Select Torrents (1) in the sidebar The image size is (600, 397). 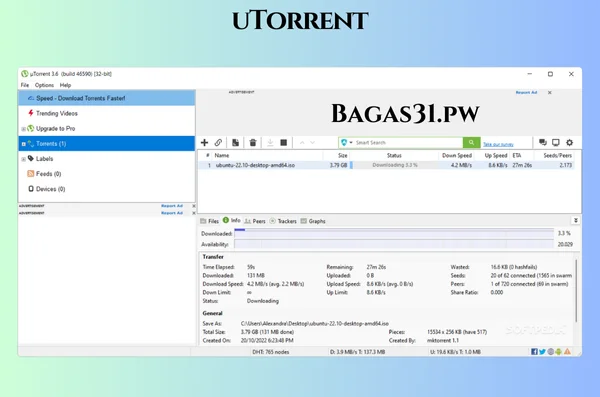(x=107, y=144)
